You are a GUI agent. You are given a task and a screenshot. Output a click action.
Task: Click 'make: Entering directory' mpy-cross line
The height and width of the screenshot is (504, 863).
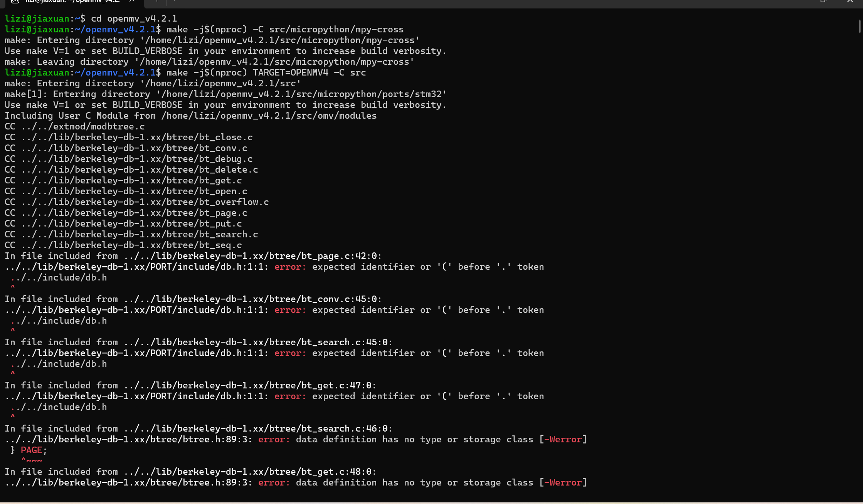pyautogui.click(x=212, y=40)
